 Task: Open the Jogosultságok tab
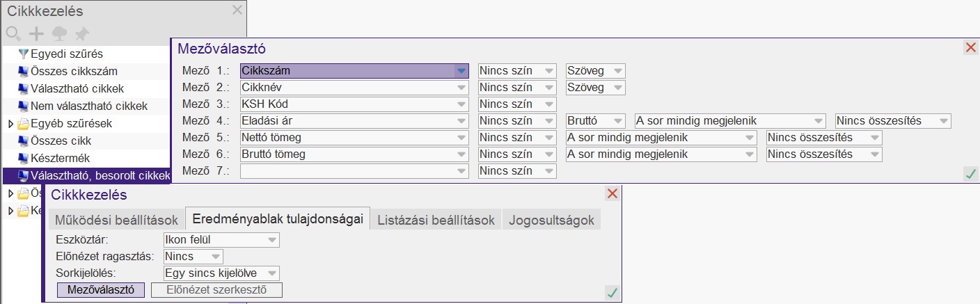tap(551, 220)
